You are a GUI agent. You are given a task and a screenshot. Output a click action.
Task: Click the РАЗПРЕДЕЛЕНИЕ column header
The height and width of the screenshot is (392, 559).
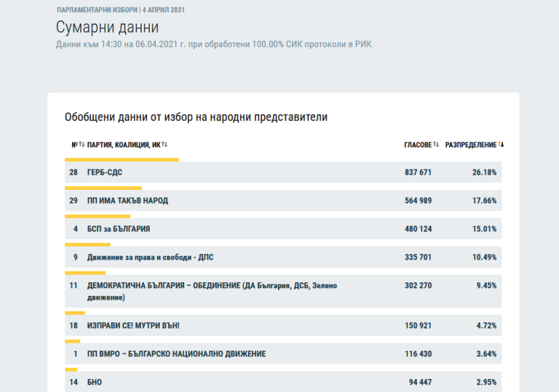(x=471, y=145)
